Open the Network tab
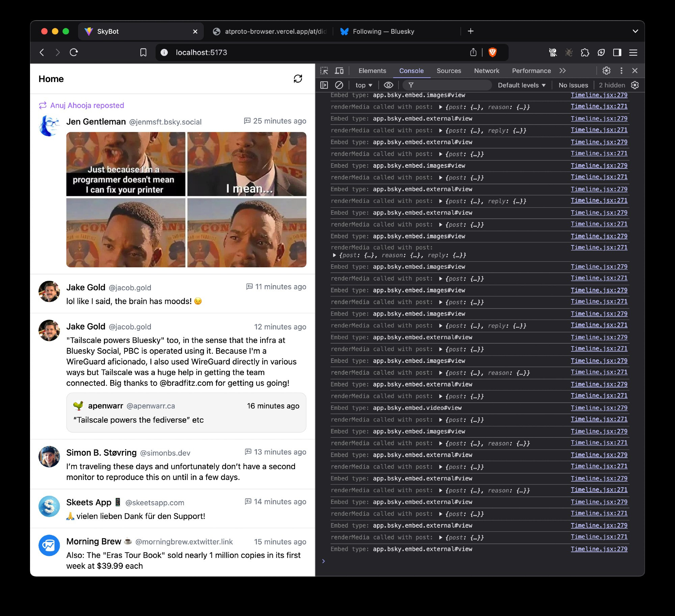This screenshot has width=675, height=616. [x=487, y=71]
